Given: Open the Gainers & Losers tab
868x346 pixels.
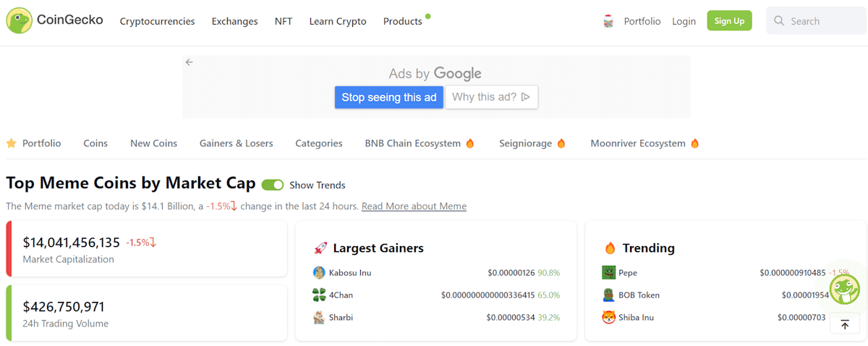Looking at the screenshot, I should tap(236, 143).
